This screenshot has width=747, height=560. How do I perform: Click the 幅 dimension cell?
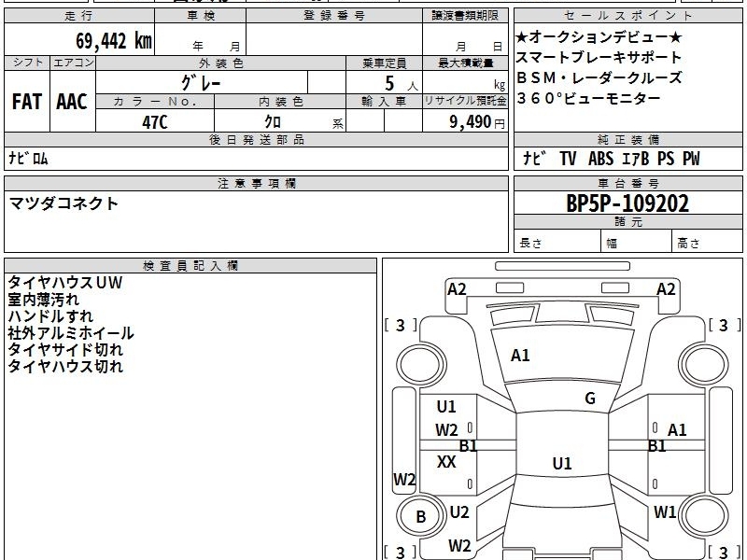point(637,242)
